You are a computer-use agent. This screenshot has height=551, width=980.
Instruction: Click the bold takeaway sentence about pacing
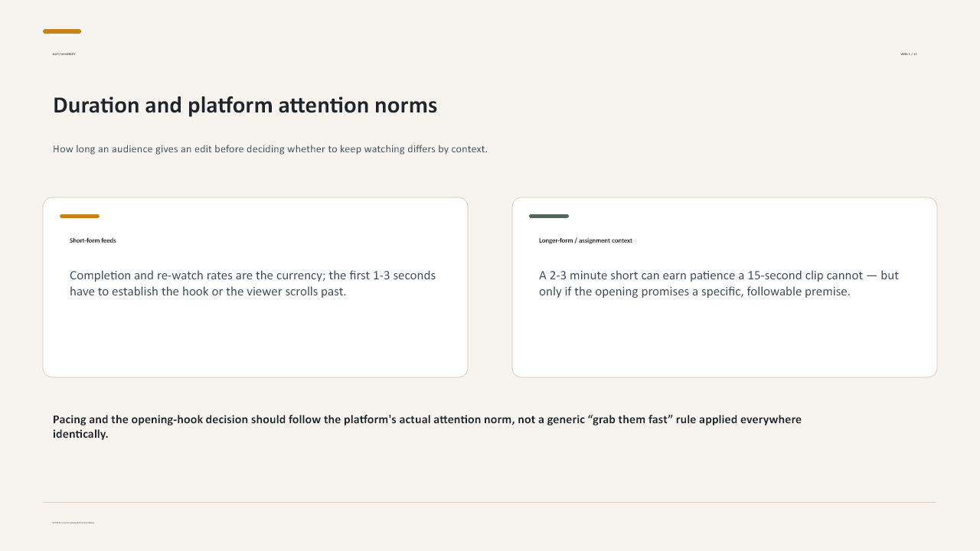427,426
